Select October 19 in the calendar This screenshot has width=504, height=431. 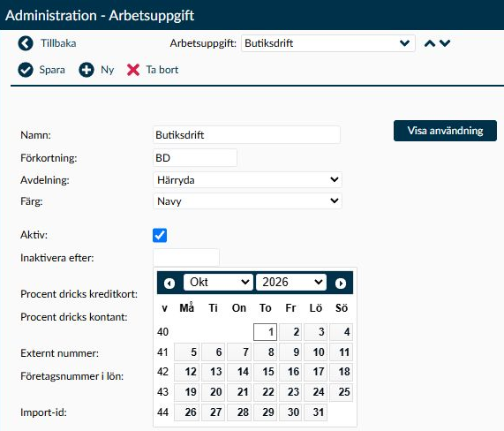[x=187, y=392]
